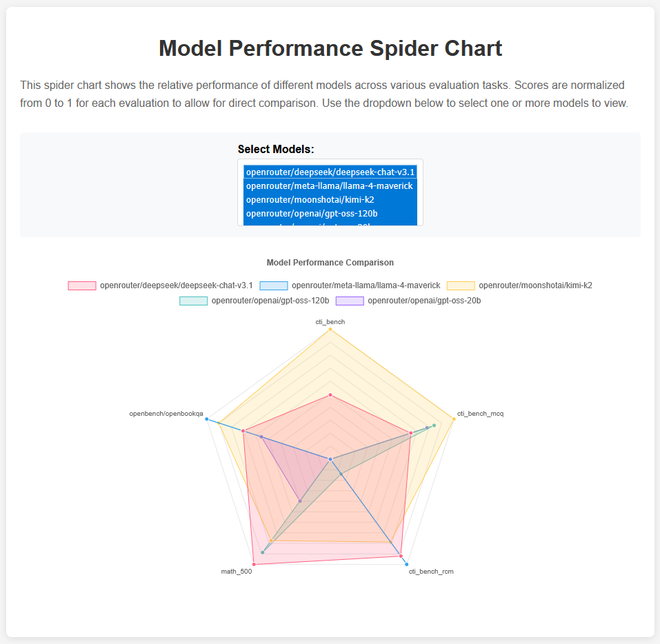The height and width of the screenshot is (644, 660).
Task: Select openrouter/deepseek/deepseek-chat-v3.1 in the model list
Action: 331,171
